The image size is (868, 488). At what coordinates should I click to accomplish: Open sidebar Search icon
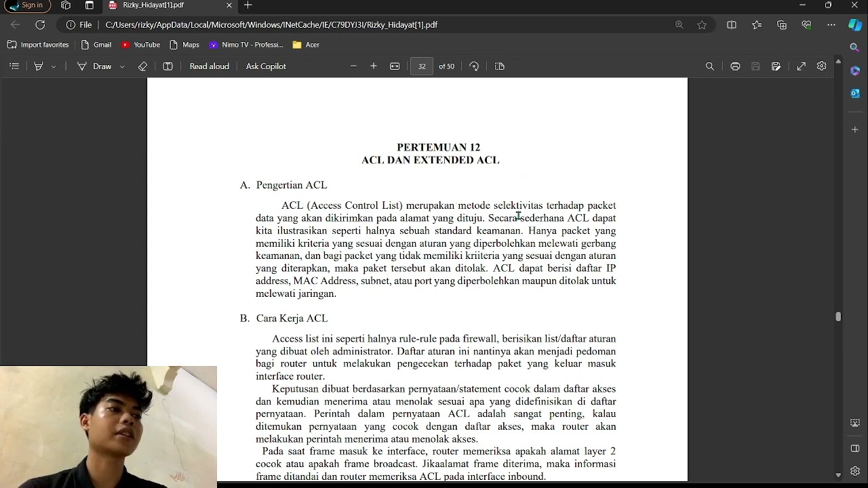(855, 47)
